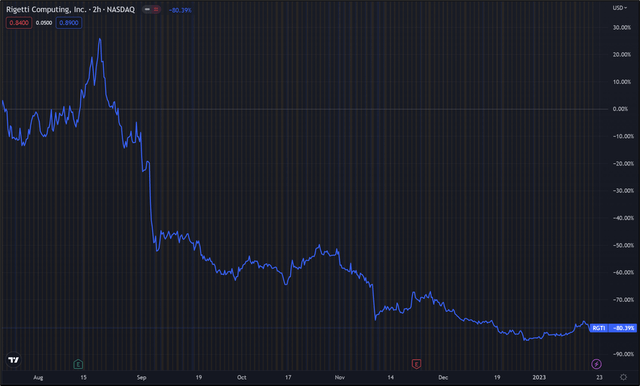Click the blue 0.8900 buy price button
This screenshot has height=386, width=640.
(x=69, y=23)
